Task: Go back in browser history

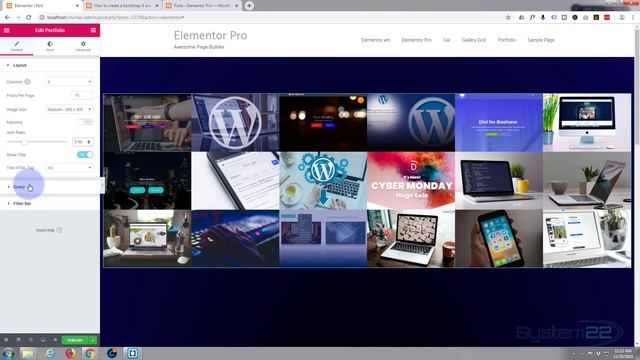Action: coord(7,18)
